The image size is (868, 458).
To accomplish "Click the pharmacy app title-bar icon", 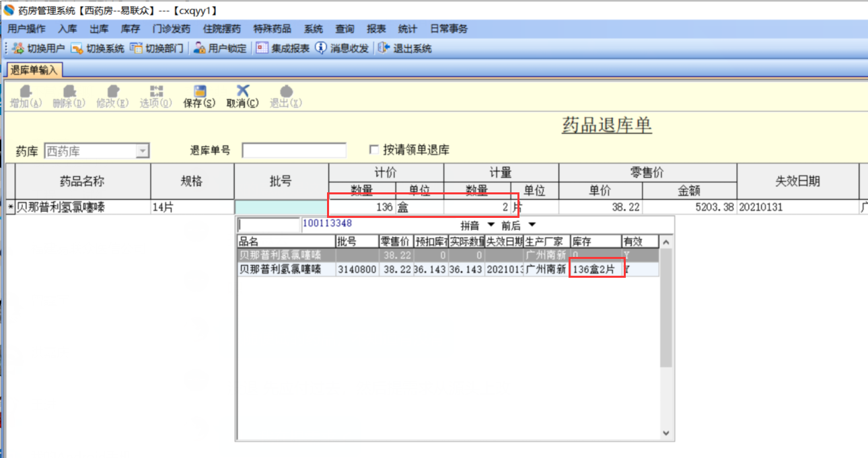I will 8,11.
